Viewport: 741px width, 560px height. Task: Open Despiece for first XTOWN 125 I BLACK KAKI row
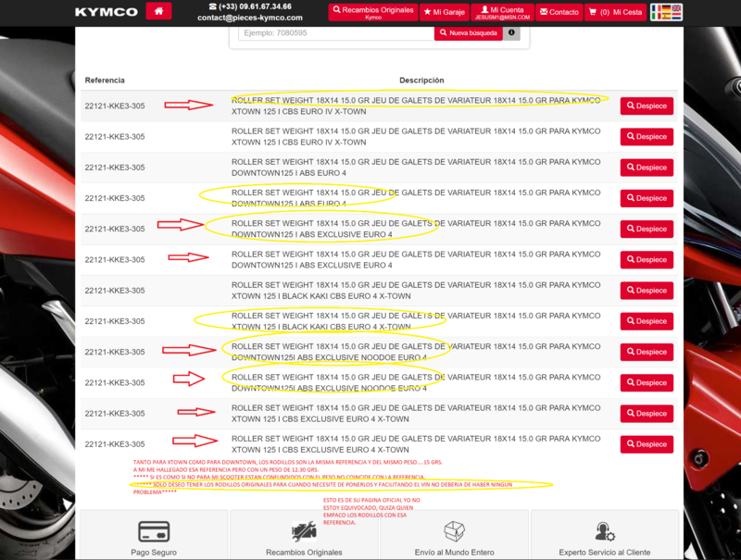647,291
